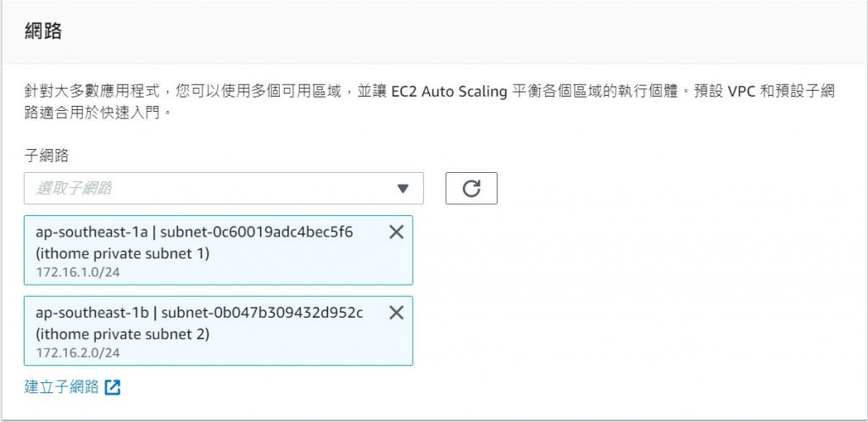Image resolution: width=868 pixels, height=422 pixels.
Task: Click the "(ithome private subnet 1)" name text
Action: tap(122, 254)
